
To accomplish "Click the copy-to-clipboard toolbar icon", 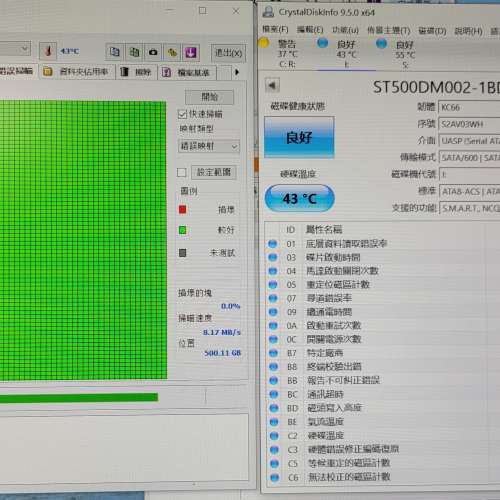I will [x=114, y=52].
